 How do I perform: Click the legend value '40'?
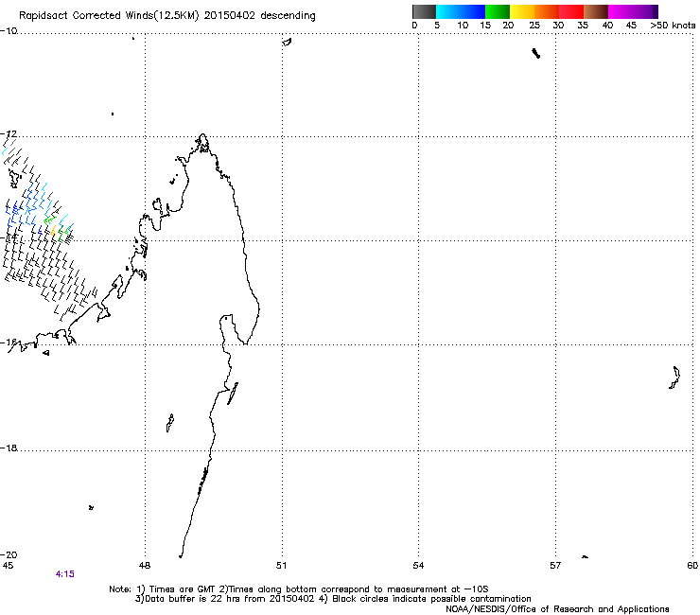607,26
